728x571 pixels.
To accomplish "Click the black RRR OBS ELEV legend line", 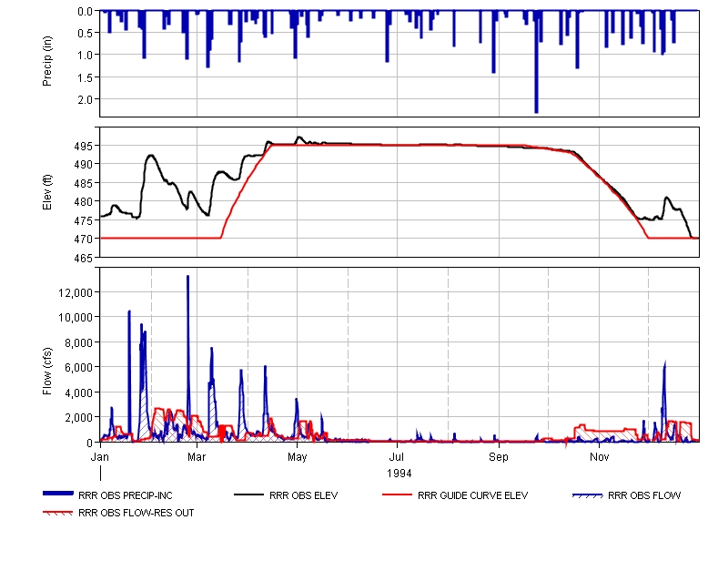I will click(250, 495).
